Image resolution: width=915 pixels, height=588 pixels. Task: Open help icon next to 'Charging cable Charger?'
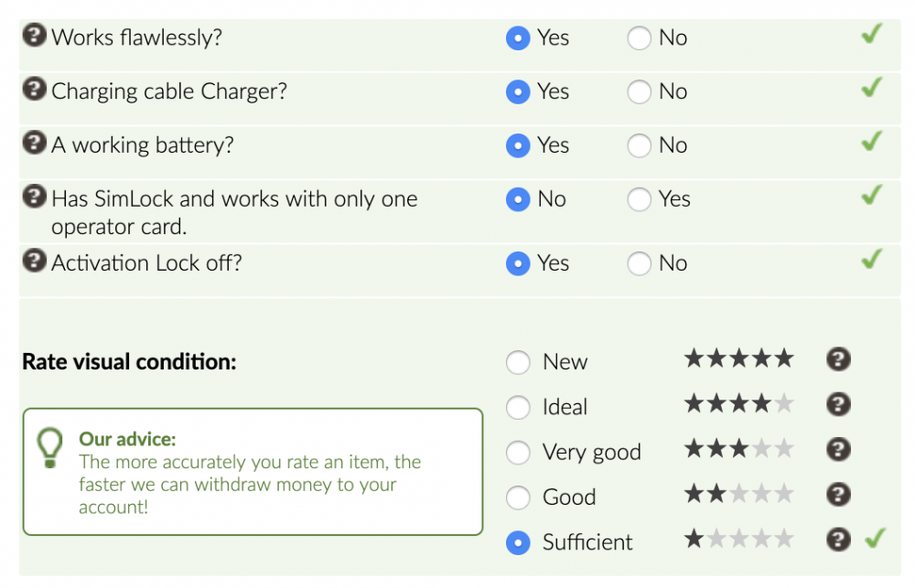[35, 91]
